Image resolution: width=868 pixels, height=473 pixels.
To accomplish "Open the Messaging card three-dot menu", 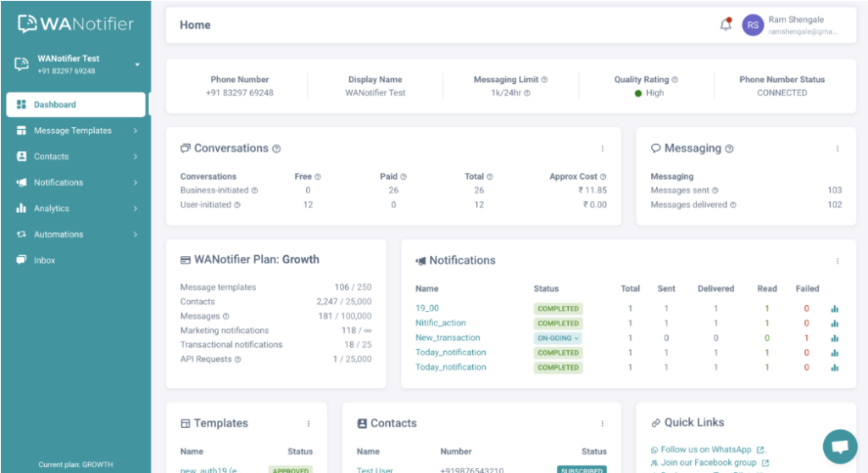I will 837,148.
